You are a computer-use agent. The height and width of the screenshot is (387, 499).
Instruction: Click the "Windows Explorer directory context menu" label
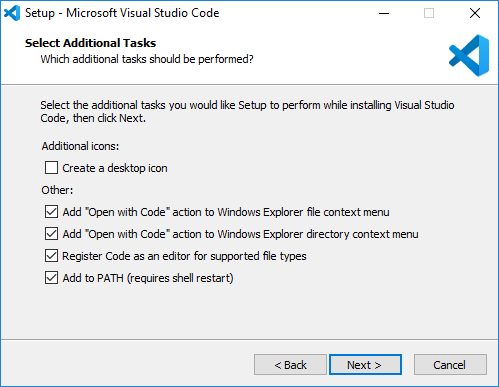pyautogui.click(x=318, y=234)
